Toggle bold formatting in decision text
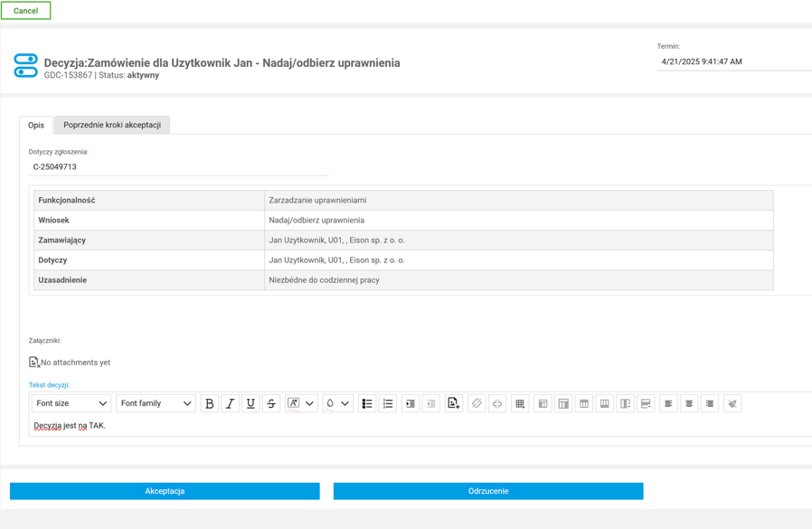Screen dimensions: 812x529 pyautogui.click(x=210, y=404)
